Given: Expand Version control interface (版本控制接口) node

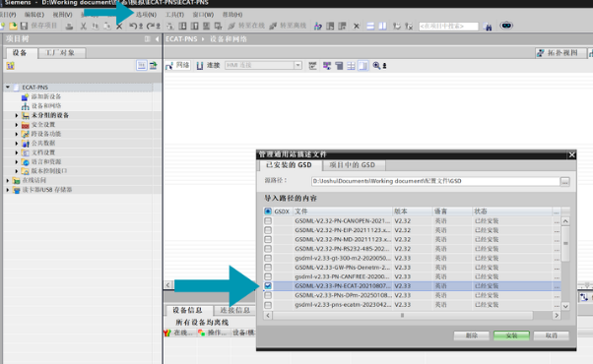Looking at the screenshot, I should click(x=17, y=171).
